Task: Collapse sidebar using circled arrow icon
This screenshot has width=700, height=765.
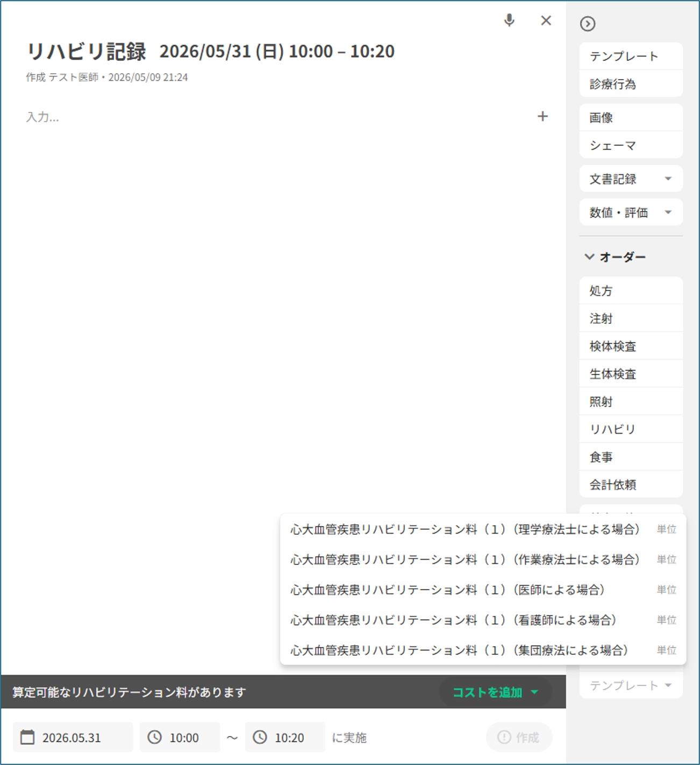Action: (x=588, y=24)
